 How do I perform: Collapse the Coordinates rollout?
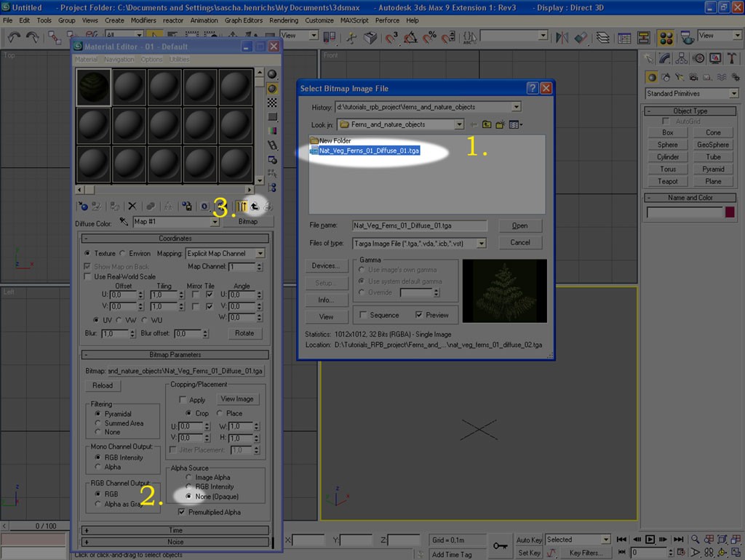point(175,239)
